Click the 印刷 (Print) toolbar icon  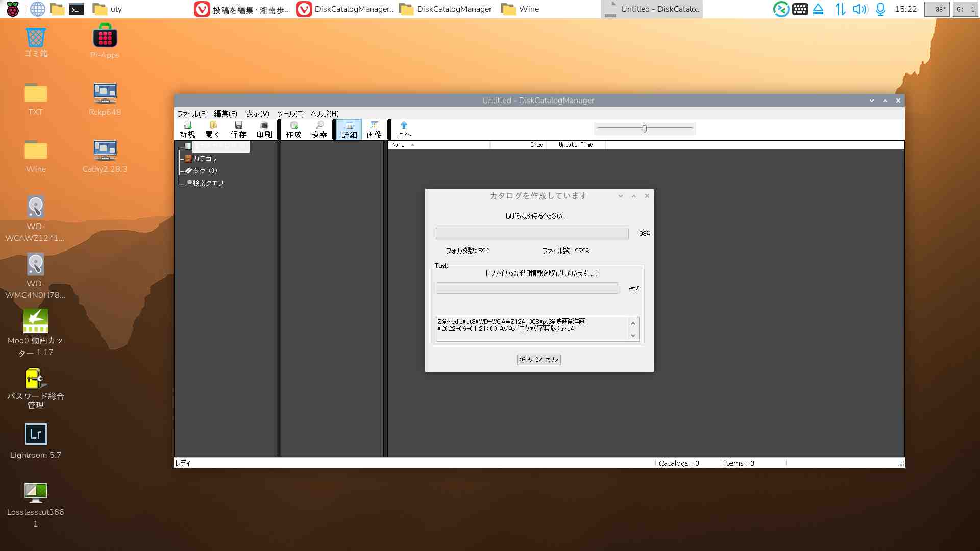(264, 129)
